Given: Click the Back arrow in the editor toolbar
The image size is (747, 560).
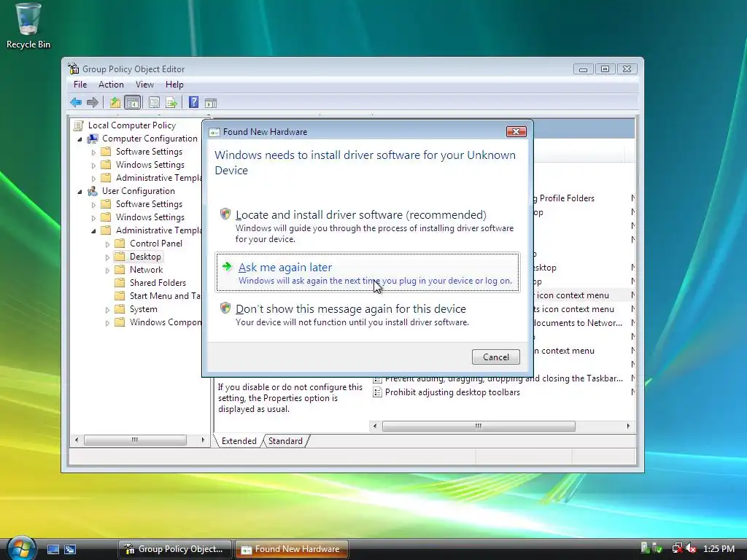Looking at the screenshot, I should pyautogui.click(x=76, y=102).
